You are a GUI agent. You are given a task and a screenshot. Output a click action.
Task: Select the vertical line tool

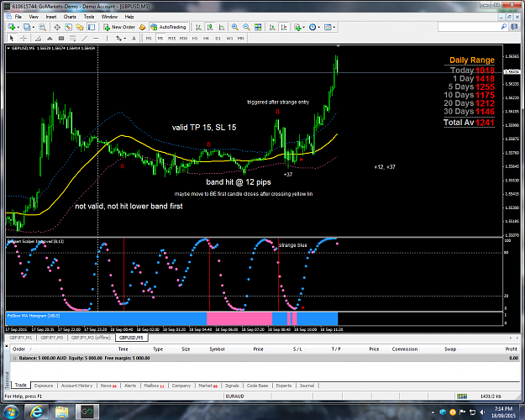[x=108, y=38]
